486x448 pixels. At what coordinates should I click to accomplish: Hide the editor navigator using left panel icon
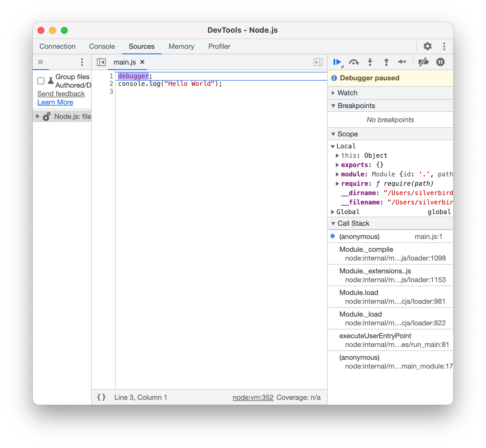click(102, 62)
